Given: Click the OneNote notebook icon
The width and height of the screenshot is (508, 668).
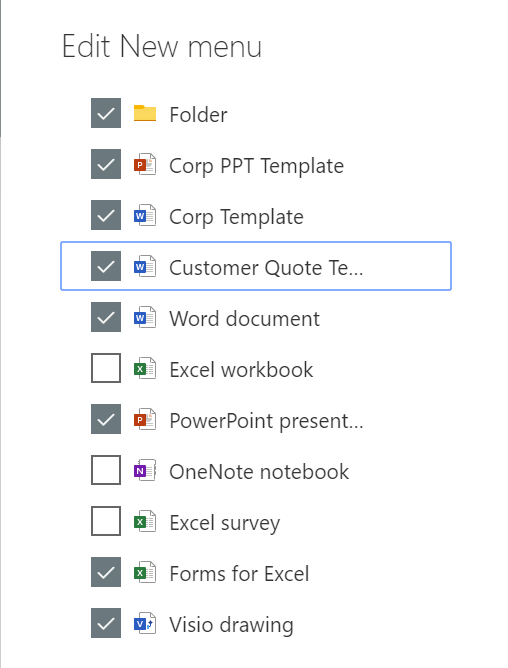Looking at the screenshot, I should [145, 471].
